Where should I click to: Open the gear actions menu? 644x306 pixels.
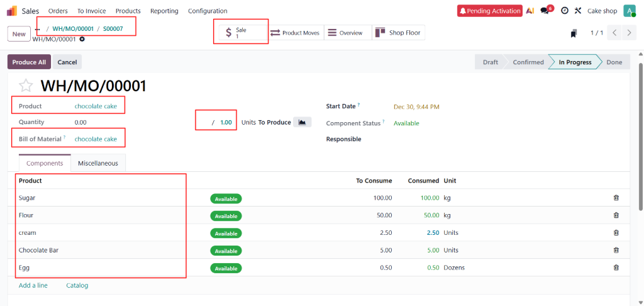click(82, 39)
